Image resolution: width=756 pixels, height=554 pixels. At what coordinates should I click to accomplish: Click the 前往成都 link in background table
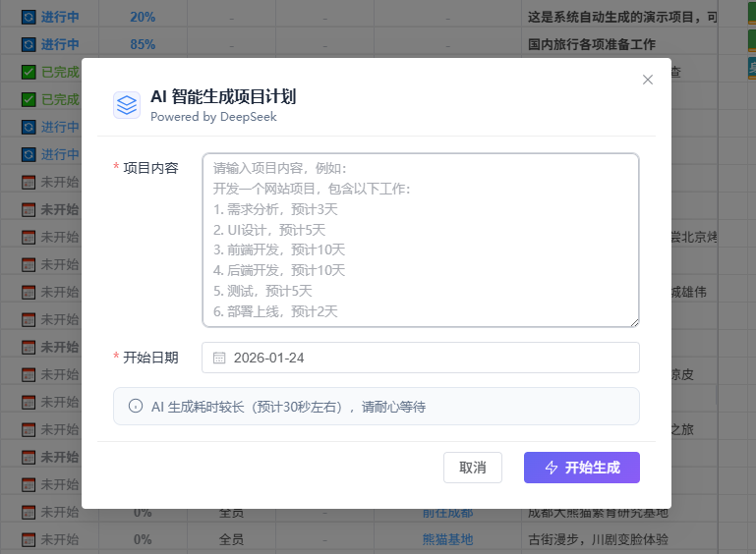448,513
